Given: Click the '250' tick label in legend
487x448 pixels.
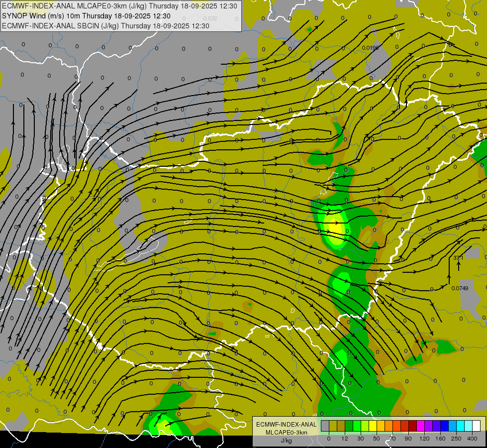Looking at the screenshot, I should [456, 439].
